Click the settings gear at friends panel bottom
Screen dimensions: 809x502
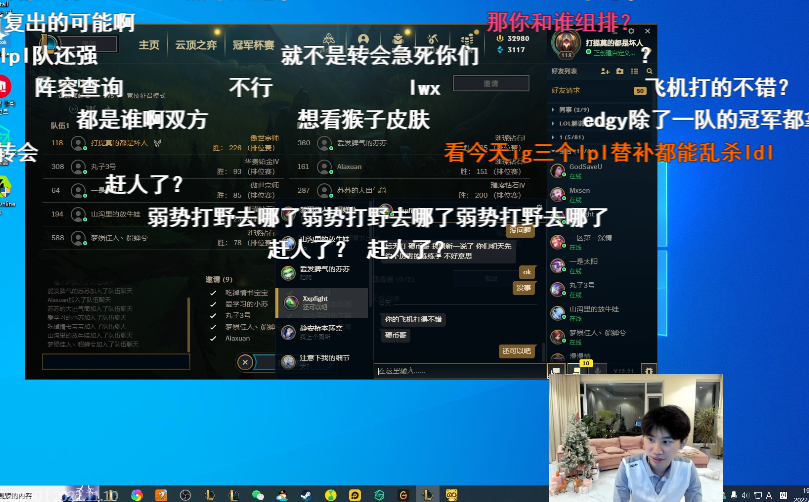pyautogui.click(x=649, y=371)
